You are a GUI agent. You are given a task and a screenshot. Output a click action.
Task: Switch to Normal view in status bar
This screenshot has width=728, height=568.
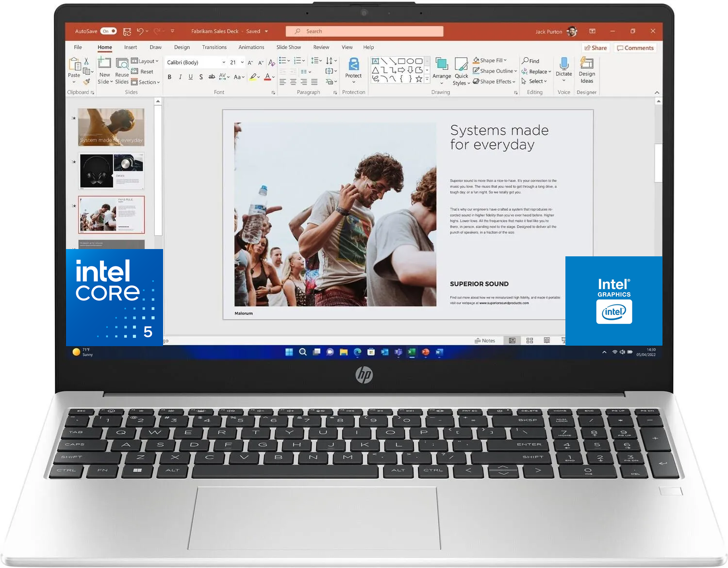tap(512, 341)
